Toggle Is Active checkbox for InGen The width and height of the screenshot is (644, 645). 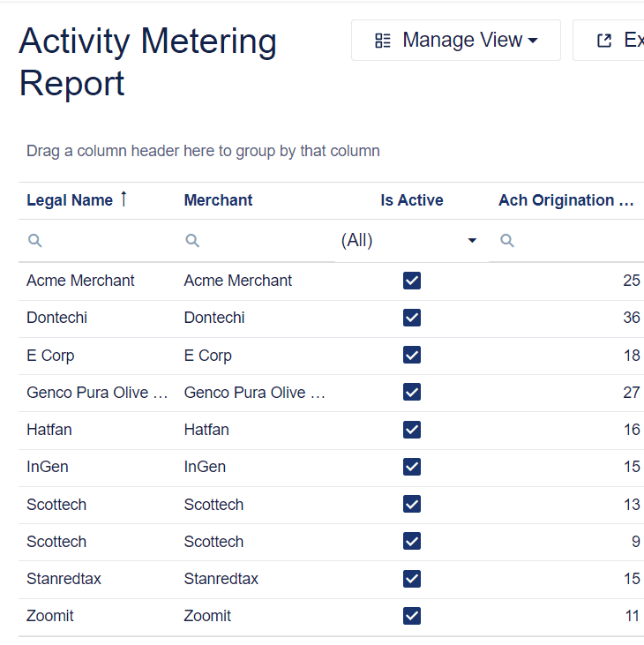[x=412, y=467]
